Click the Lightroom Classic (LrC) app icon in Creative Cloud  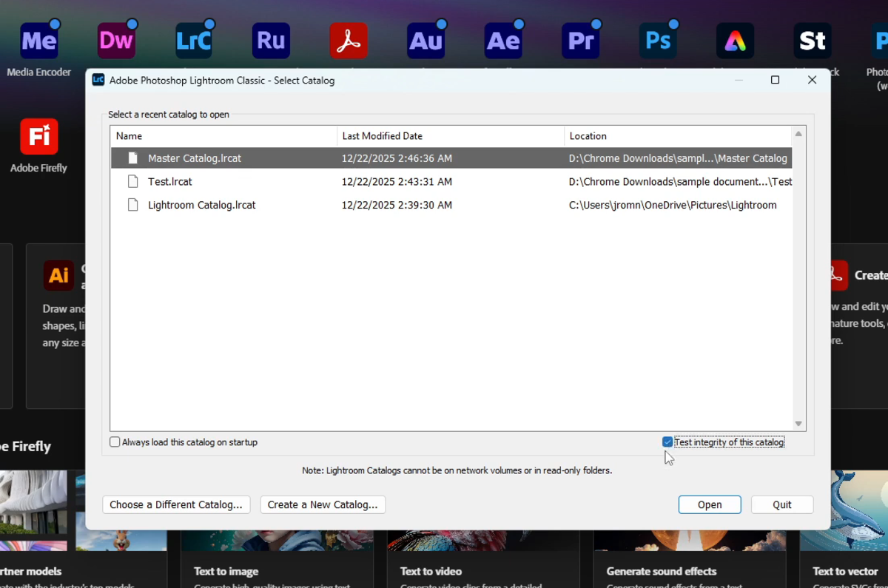194,41
